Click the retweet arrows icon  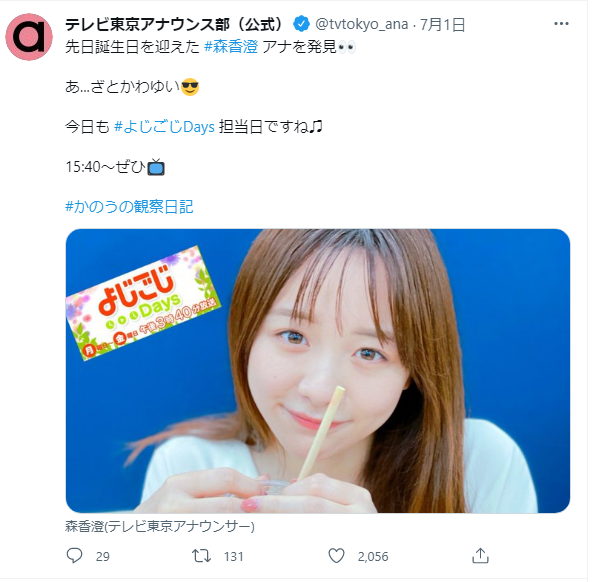(x=201, y=556)
